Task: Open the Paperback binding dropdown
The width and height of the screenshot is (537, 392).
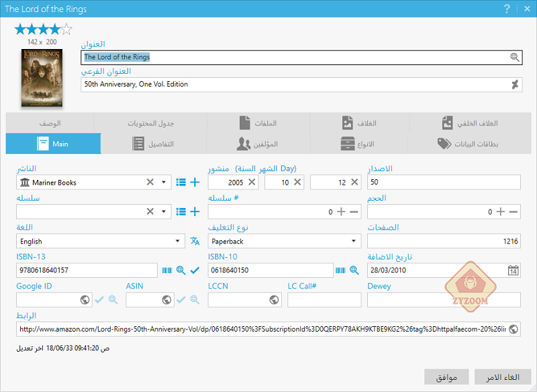Action: coord(354,241)
